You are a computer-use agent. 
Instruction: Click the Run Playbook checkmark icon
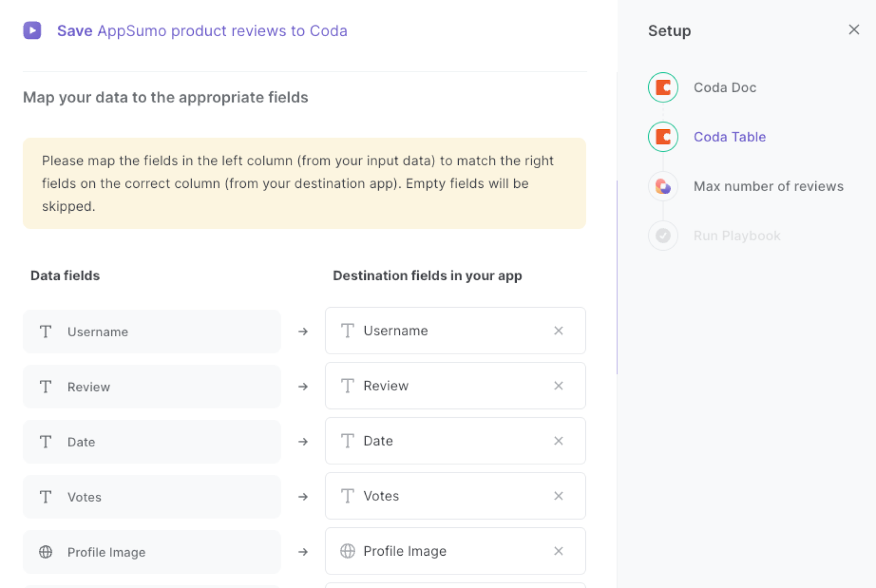click(x=663, y=235)
